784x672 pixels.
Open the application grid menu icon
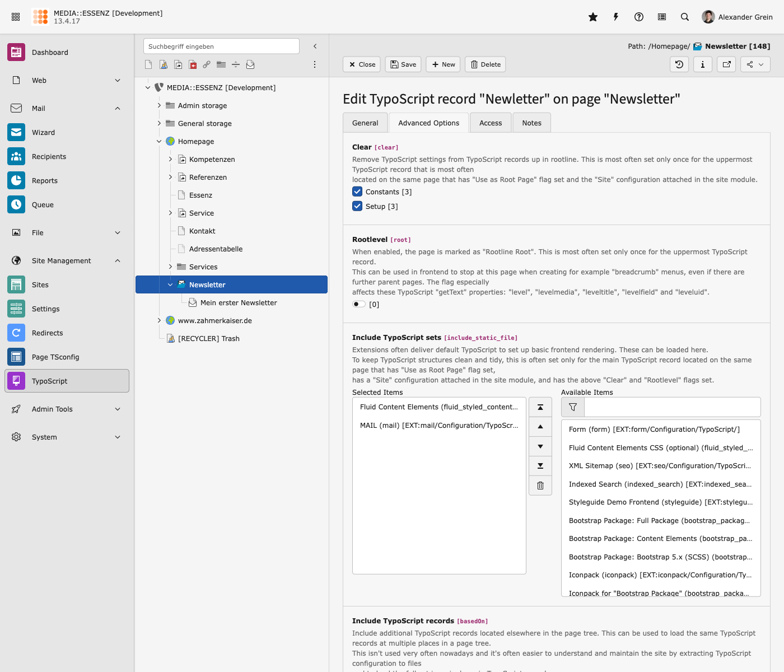tap(16, 17)
